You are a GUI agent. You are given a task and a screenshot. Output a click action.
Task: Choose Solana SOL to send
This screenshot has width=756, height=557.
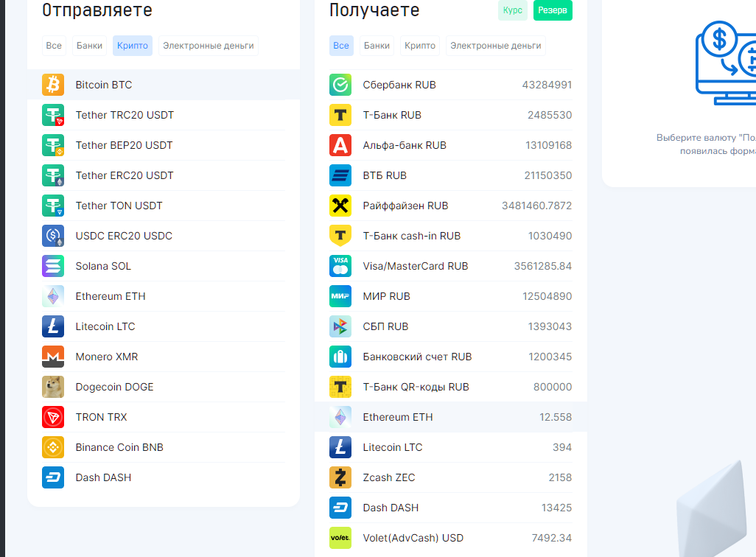[x=164, y=266]
